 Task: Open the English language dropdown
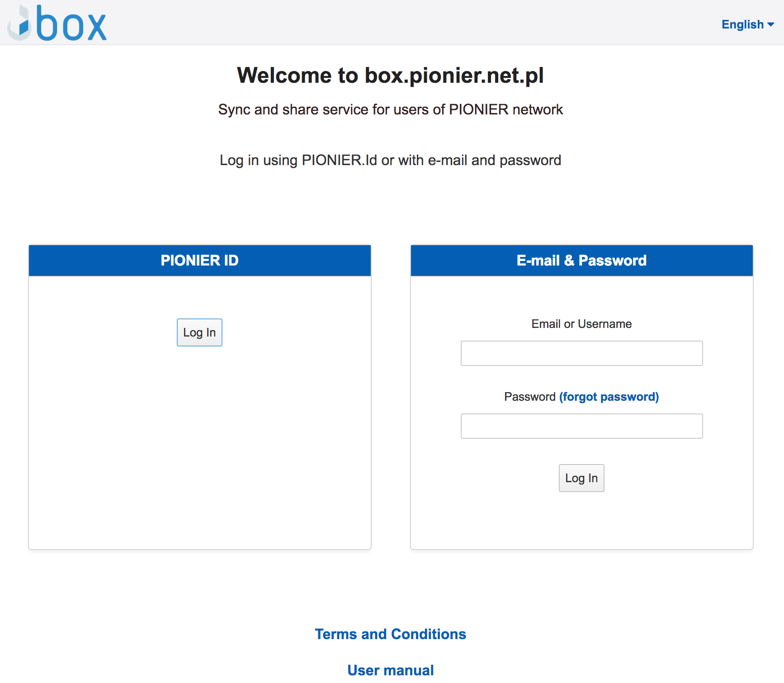[x=748, y=24]
